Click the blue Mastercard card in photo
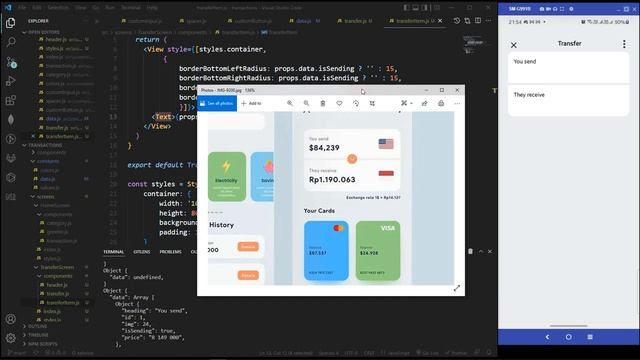 (326, 250)
